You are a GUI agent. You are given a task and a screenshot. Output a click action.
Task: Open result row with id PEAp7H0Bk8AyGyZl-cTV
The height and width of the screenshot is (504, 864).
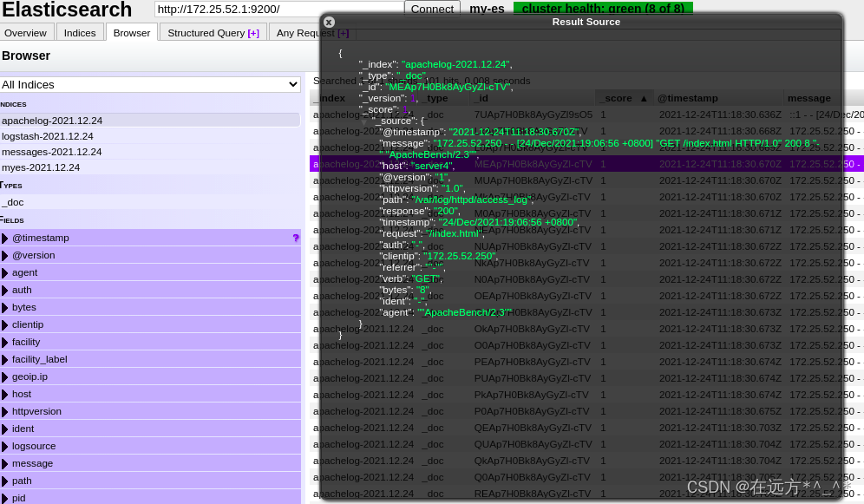(586, 362)
